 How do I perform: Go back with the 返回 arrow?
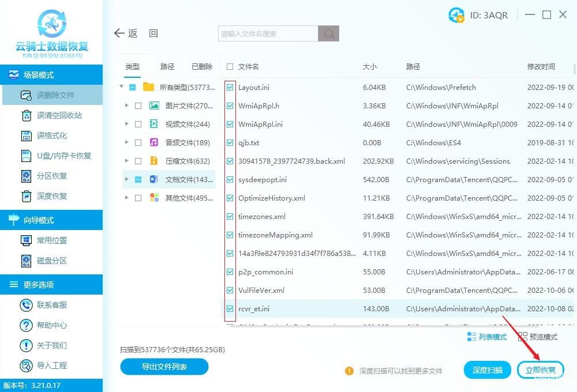119,33
